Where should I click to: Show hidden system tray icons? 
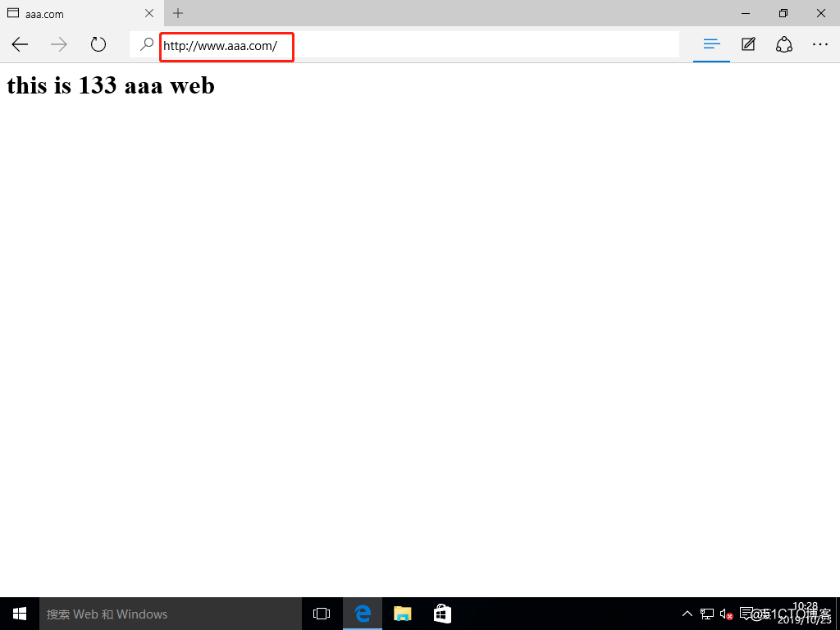pos(687,614)
